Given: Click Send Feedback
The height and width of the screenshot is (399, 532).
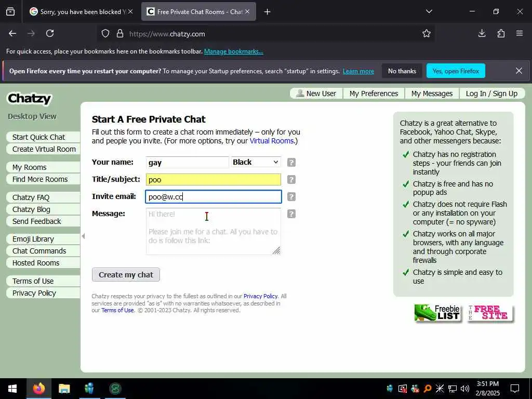Looking at the screenshot, I should (x=43, y=221).
